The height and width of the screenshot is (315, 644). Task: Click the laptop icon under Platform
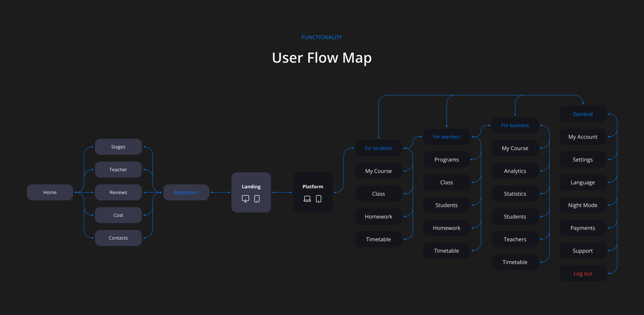coord(307,199)
